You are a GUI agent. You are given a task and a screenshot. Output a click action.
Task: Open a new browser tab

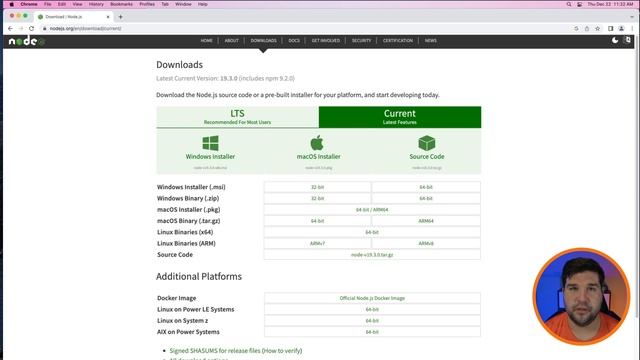click(120, 17)
